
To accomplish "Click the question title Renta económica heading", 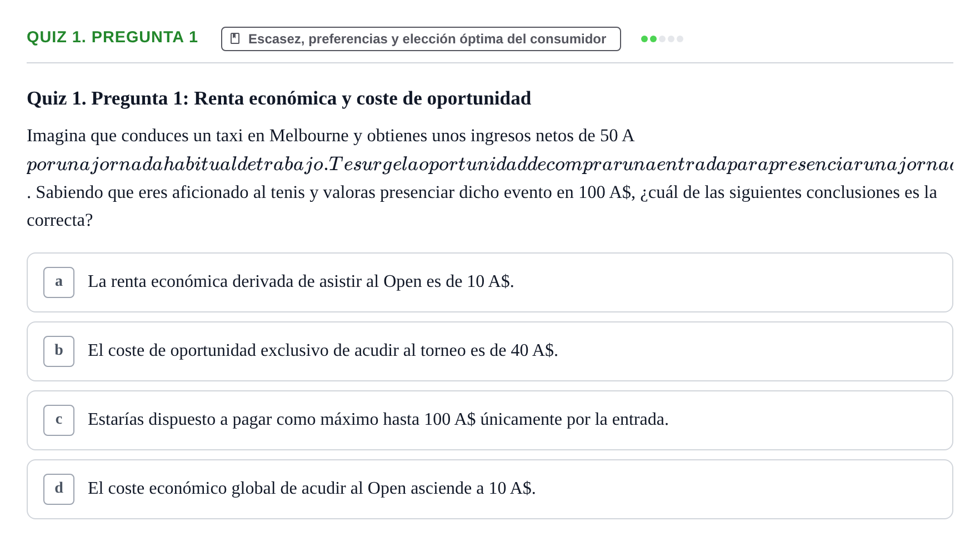I will coord(279,98).
